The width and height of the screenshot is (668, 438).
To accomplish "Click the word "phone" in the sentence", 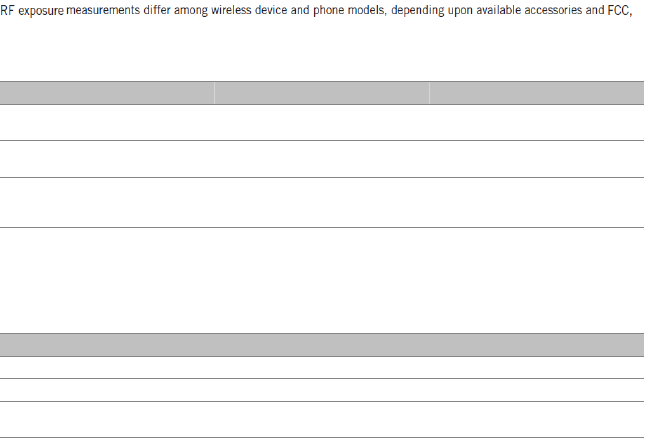I will tap(328, 11).
